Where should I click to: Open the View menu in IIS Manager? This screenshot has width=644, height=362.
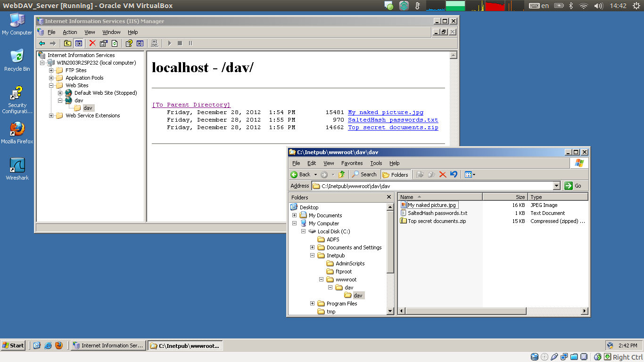pos(90,32)
